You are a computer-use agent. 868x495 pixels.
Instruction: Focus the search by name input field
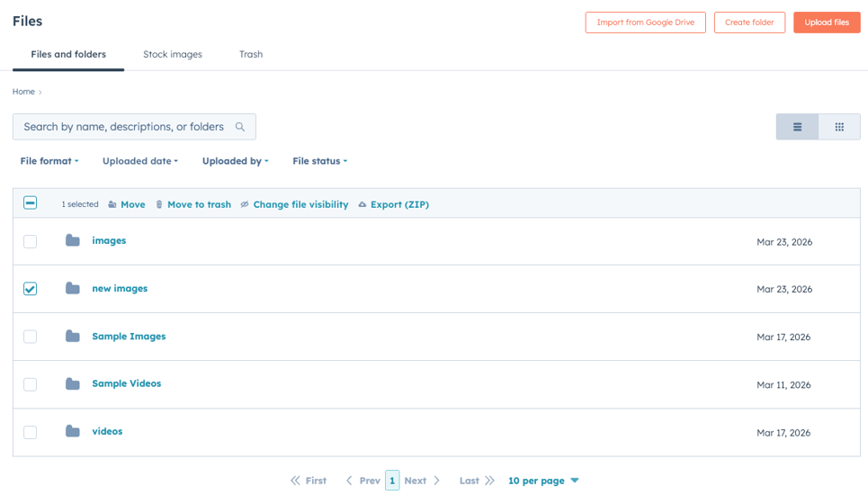[134, 127]
